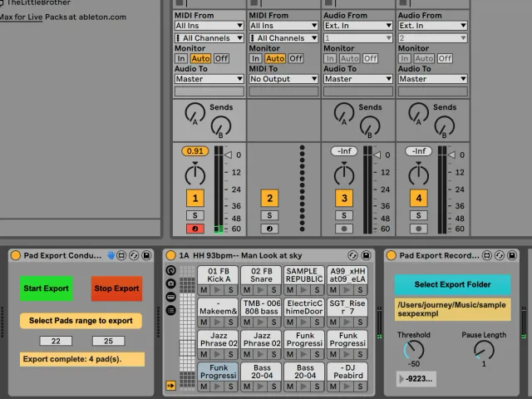Click the Threshold knob in Pad Export Recorder

pyautogui.click(x=414, y=350)
